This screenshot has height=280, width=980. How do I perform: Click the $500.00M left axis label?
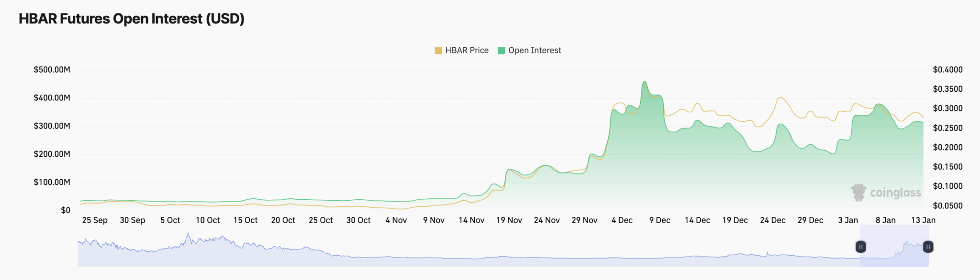click(x=52, y=70)
